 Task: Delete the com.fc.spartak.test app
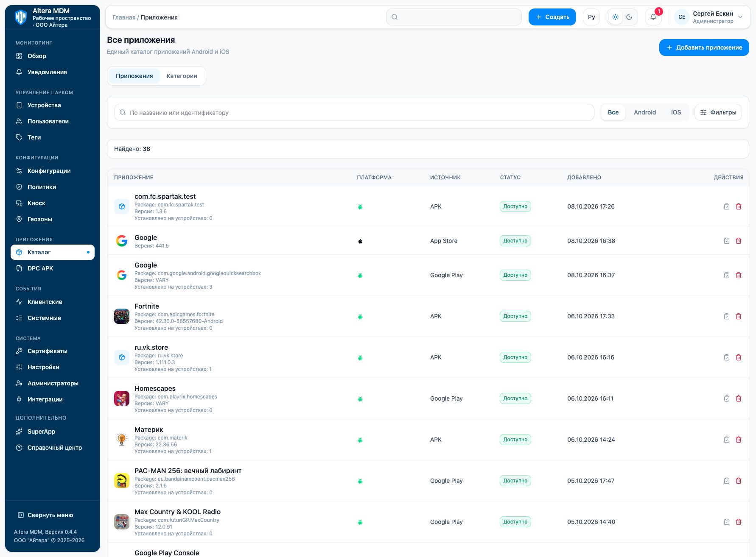pos(739,206)
